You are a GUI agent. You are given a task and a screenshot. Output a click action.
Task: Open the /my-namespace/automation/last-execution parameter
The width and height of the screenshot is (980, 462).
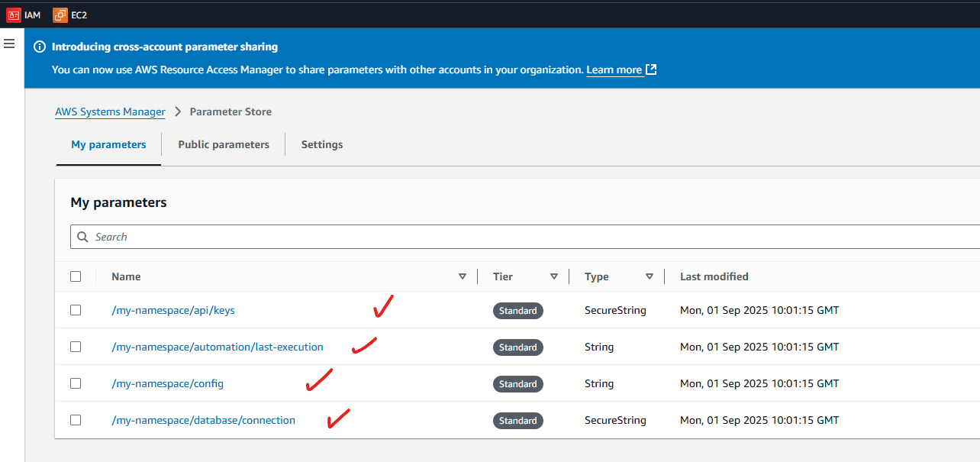218,347
